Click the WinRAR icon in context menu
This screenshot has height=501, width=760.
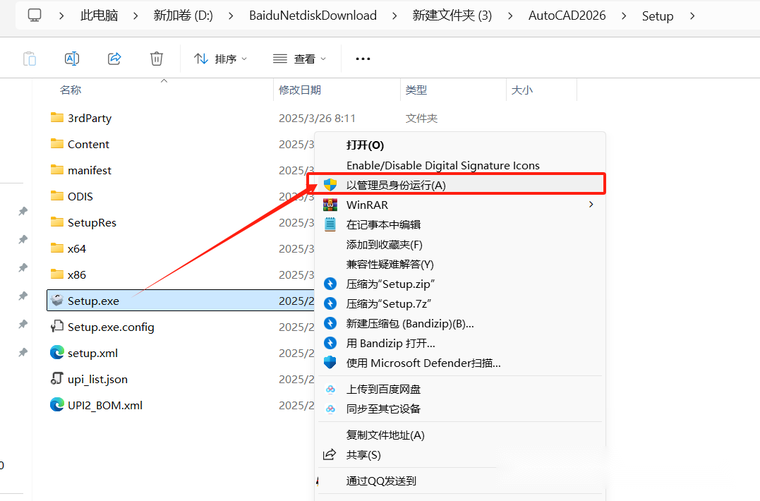[330, 205]
